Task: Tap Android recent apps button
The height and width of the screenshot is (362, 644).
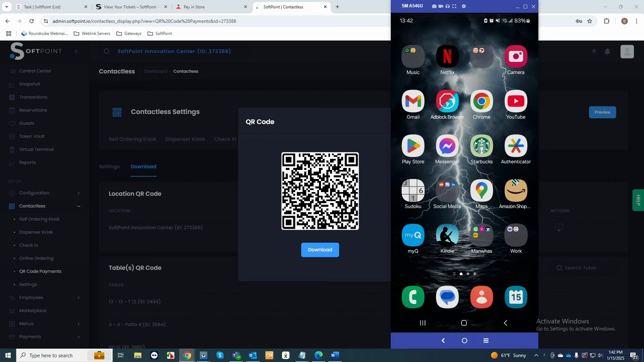Action: [423, 323]
